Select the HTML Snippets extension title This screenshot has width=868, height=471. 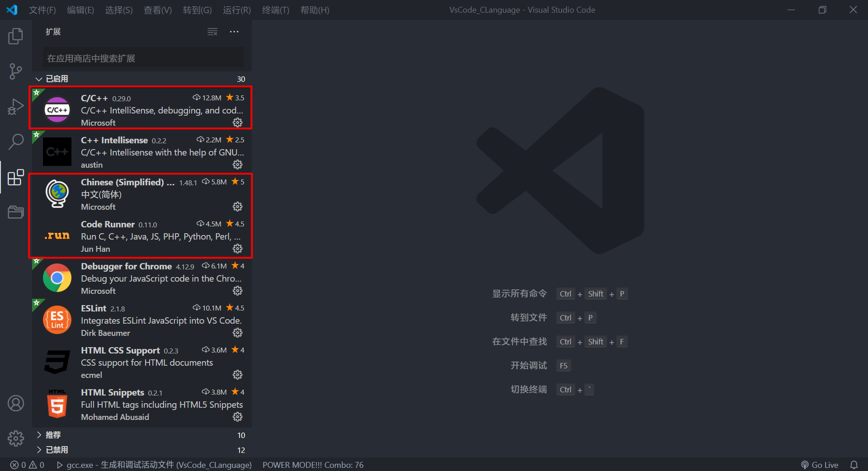[x=113, y=392]
